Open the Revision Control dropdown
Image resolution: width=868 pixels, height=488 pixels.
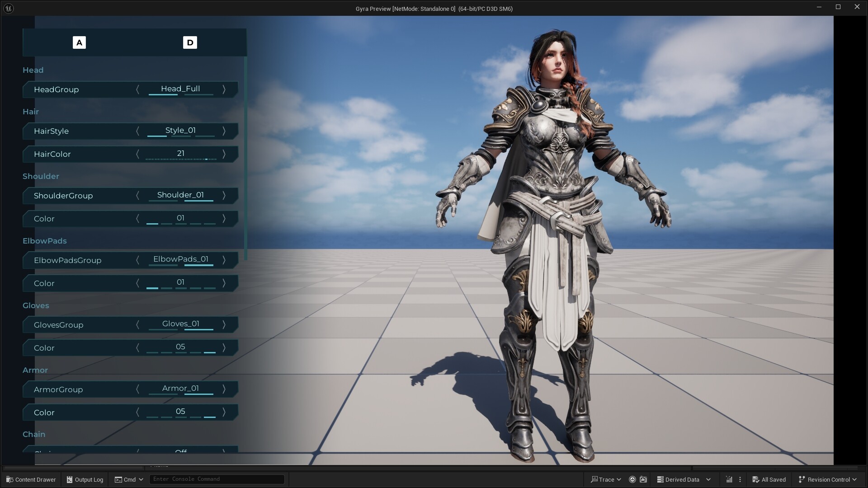coord(828,479)
